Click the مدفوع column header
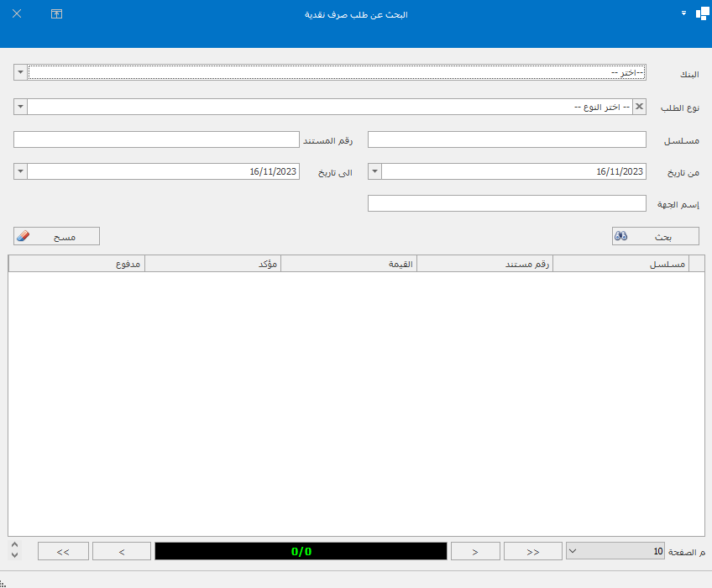Viewport: 712px width, 588px height. coord(76,264)
